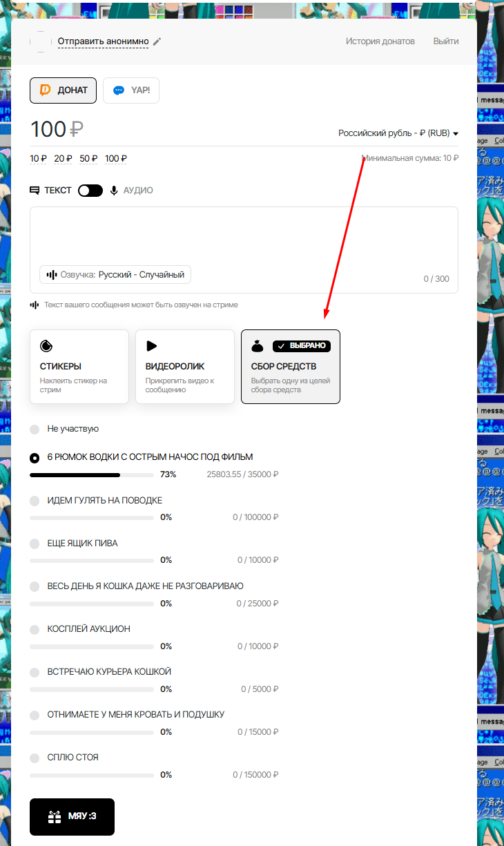Click the money bag icon in СБОР СРЕДСТВ card
The image size is (504, 846).
(x=257, y=346)
